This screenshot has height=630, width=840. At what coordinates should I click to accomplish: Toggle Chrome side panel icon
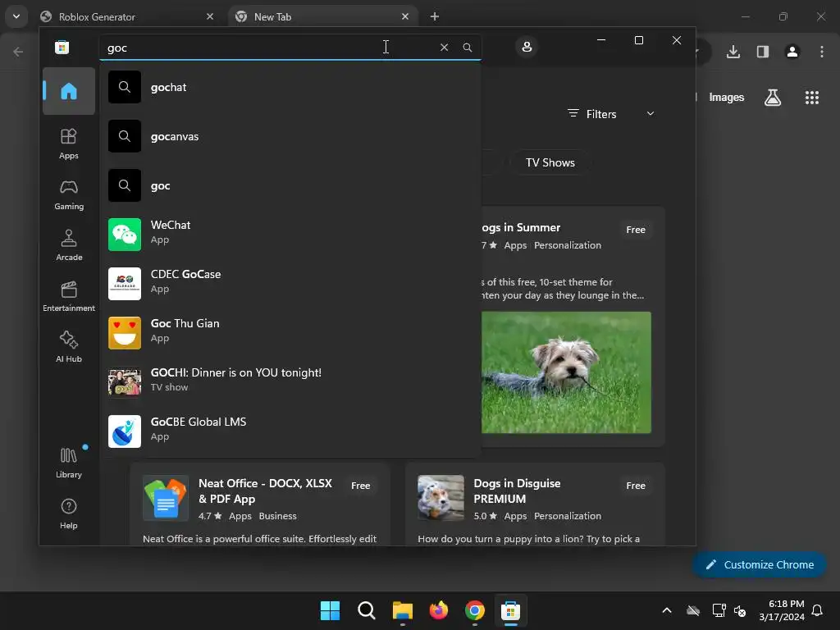click(x=763, y=52)
